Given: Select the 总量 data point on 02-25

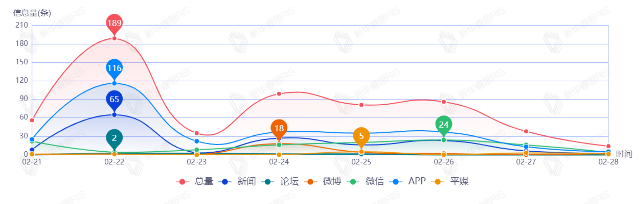Looking at the screenshot, I should (x=361, y=105).
